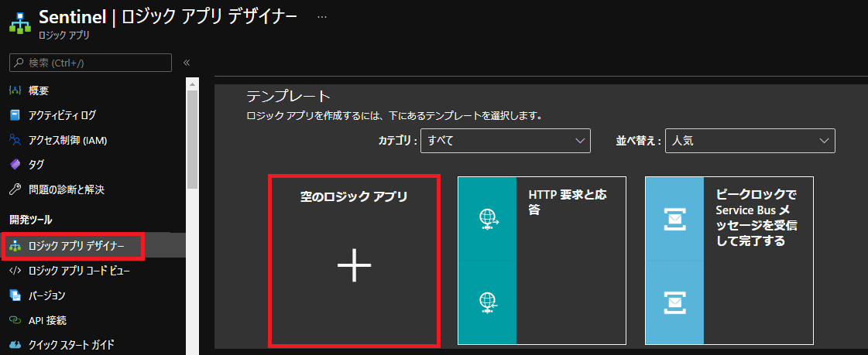Click the plus sign in the blank template
The height and width of the screenshot is (355, 868).
point(355,265)
